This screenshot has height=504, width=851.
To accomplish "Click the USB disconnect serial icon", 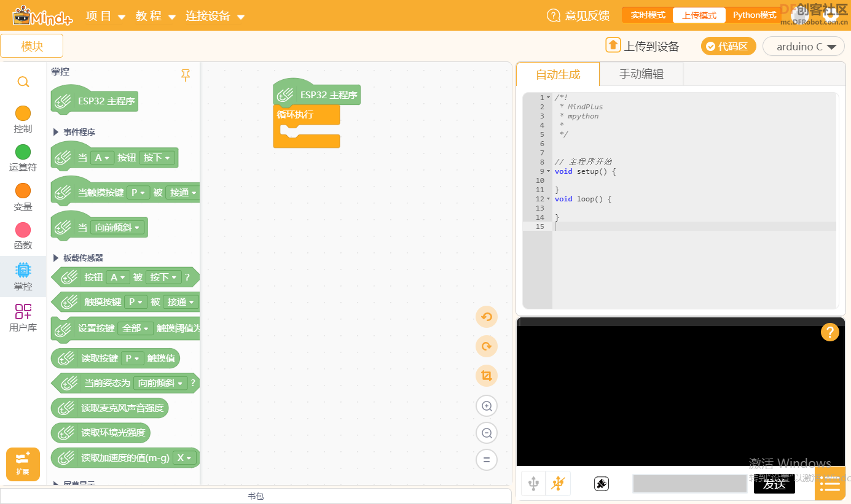I will (x=558, y=484).
